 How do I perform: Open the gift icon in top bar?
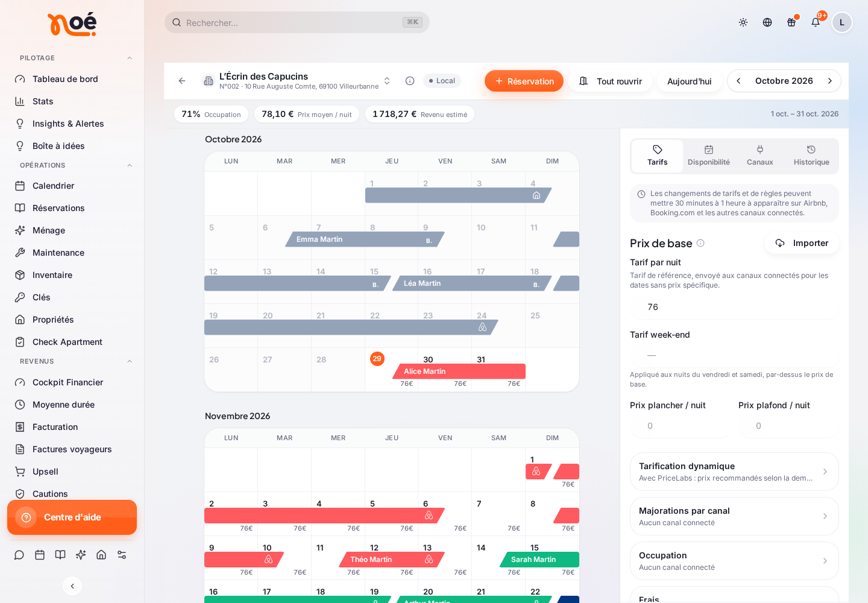[791, 22]
